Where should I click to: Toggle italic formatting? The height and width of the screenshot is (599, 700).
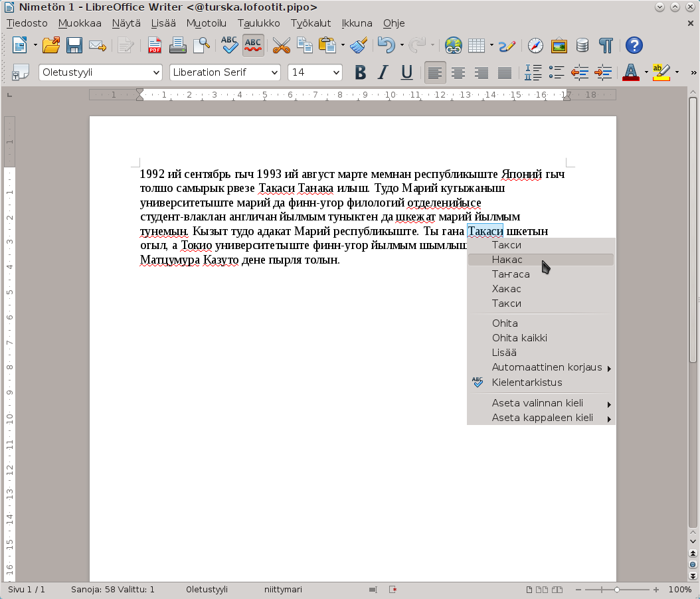click(383, 72)
